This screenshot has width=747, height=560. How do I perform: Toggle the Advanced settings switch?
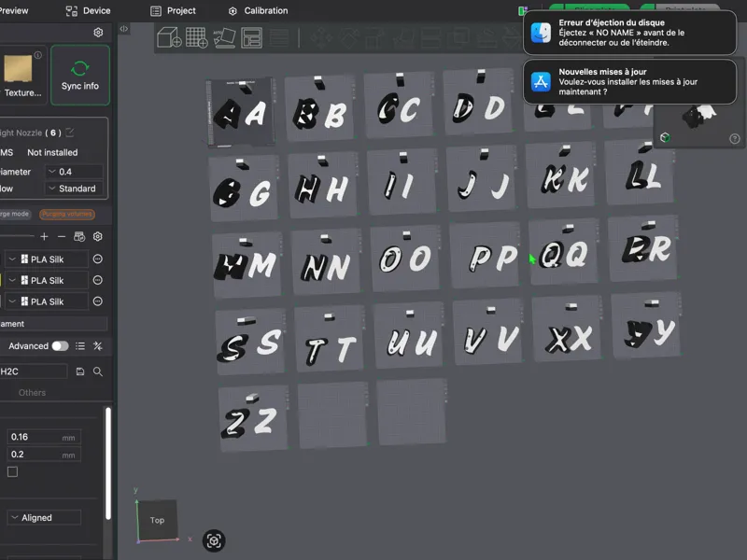60,345
